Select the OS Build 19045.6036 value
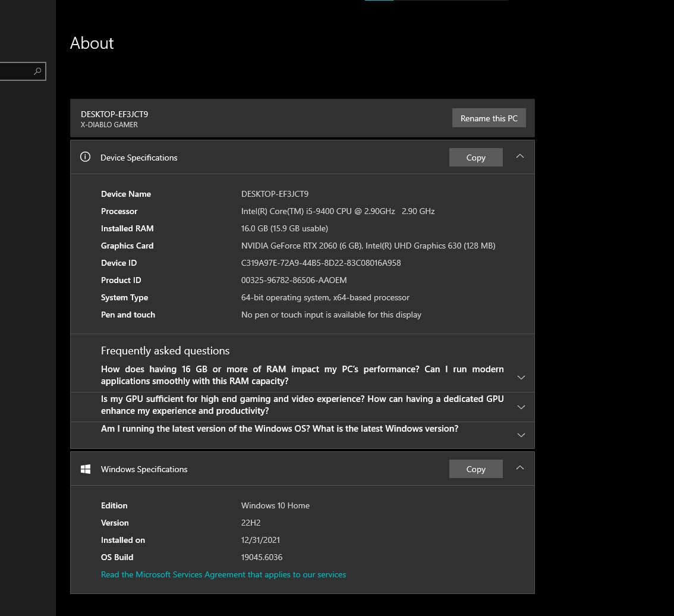Image resolution: width=674 pixels, height=616 pixels. click(x=262, y=557)
